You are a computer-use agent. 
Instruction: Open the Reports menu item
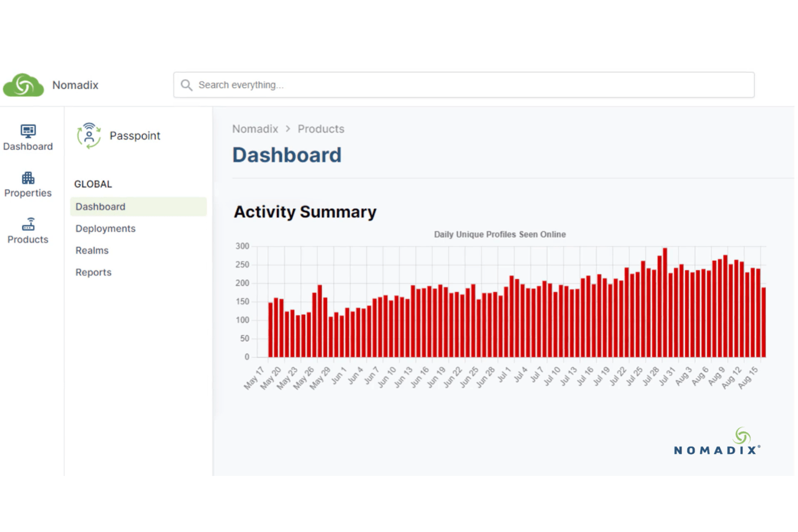pyautogui.click(x=94, y=273)
